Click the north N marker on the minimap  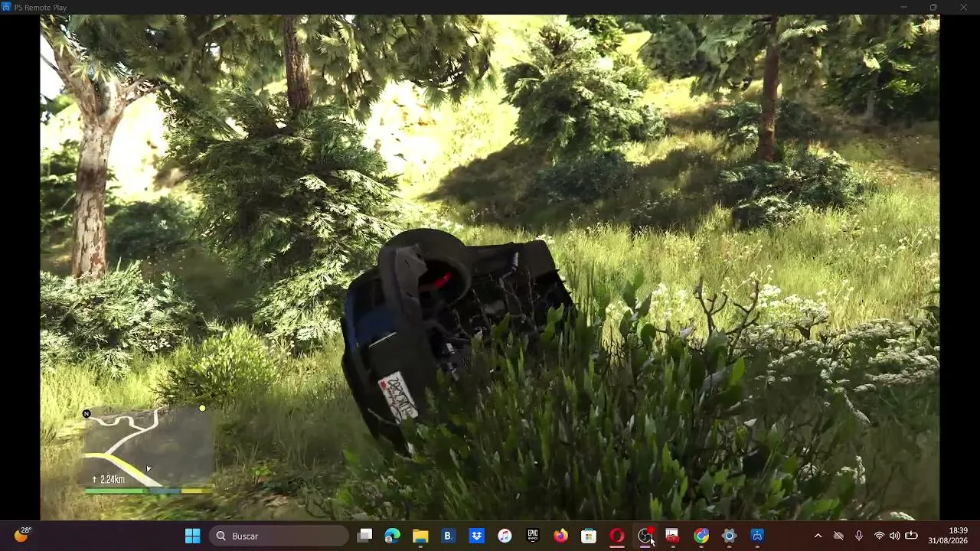click(x=87, y=414)
